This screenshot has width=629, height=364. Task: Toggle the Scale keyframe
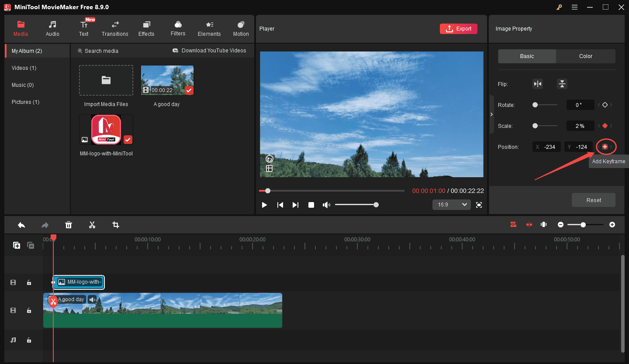tap(605, 126)
